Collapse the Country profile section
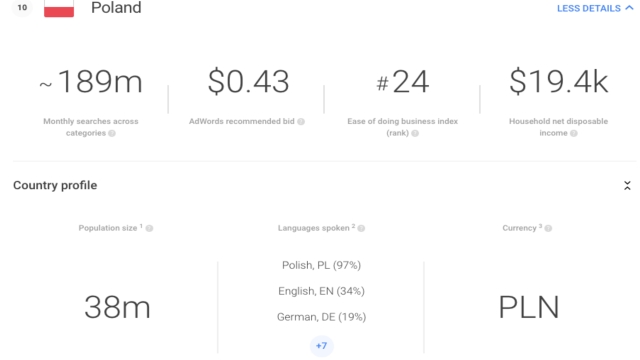 tap(627, 186)
